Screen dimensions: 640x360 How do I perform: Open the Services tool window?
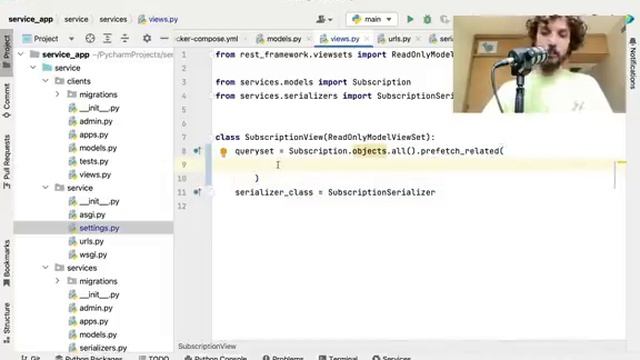[391, 358]
